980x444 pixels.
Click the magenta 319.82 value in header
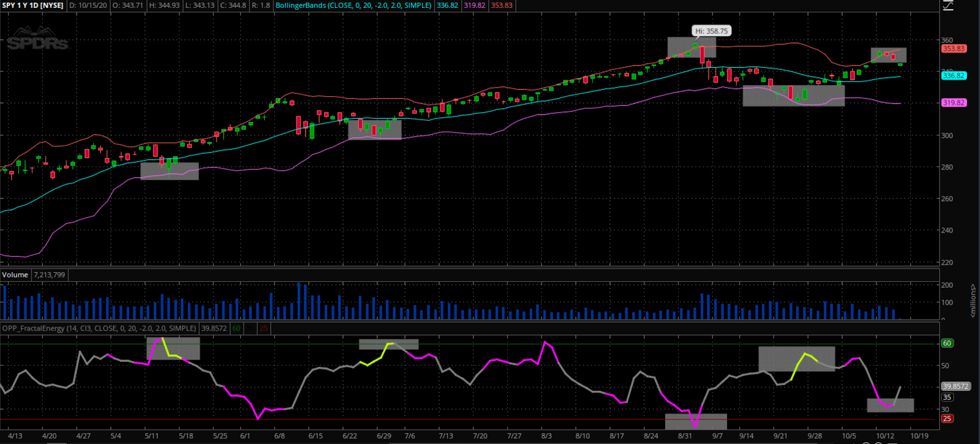(474, 5)
